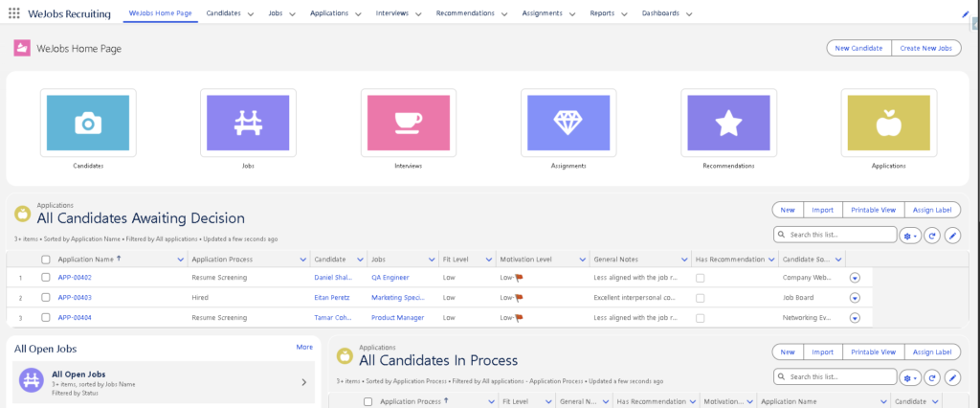Switch to the Interviews tab
Screen dimensions: 980x408
point(392,13)
